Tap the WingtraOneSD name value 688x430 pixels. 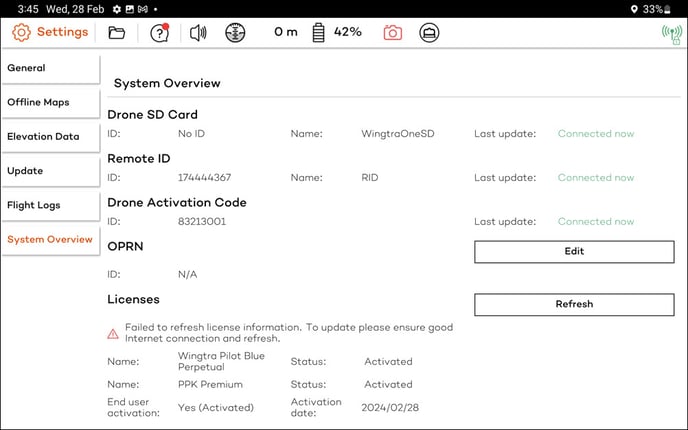(398, 133)
